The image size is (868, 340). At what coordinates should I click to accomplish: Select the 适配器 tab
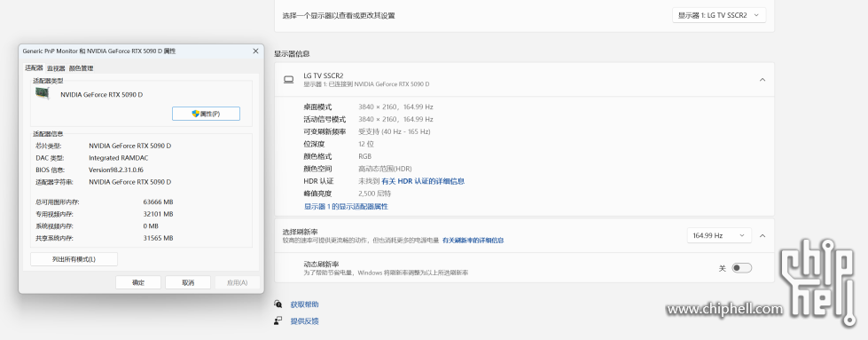tap(34, 67)
